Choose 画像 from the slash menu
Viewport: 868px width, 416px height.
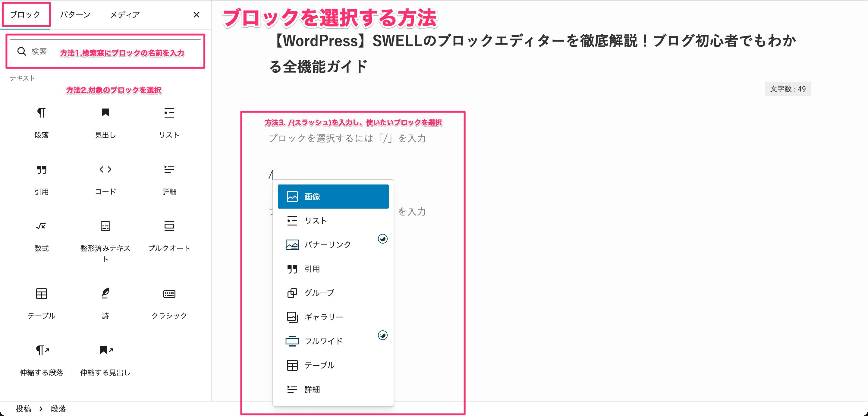333,197
